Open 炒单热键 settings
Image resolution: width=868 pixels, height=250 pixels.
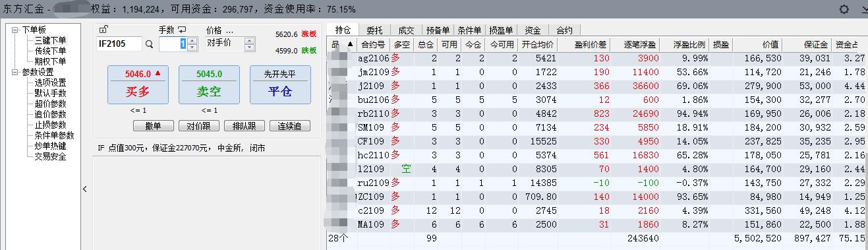click(x=50, y=146)
